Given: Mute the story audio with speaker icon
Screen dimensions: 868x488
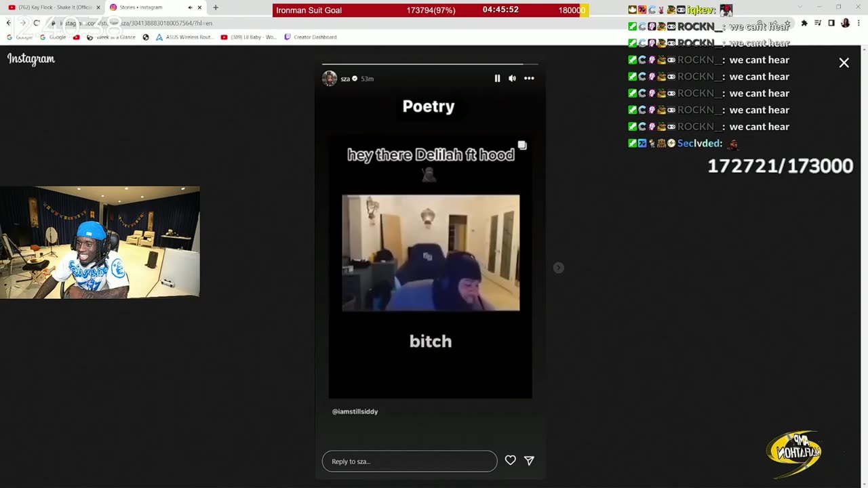Looking at the screenshot, I should 512,79.
